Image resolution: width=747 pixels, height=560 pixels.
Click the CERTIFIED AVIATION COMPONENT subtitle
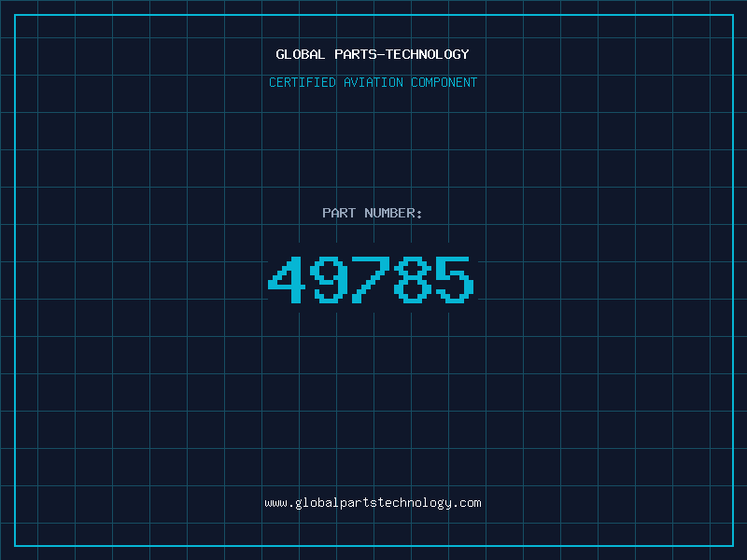coord(373,82)
